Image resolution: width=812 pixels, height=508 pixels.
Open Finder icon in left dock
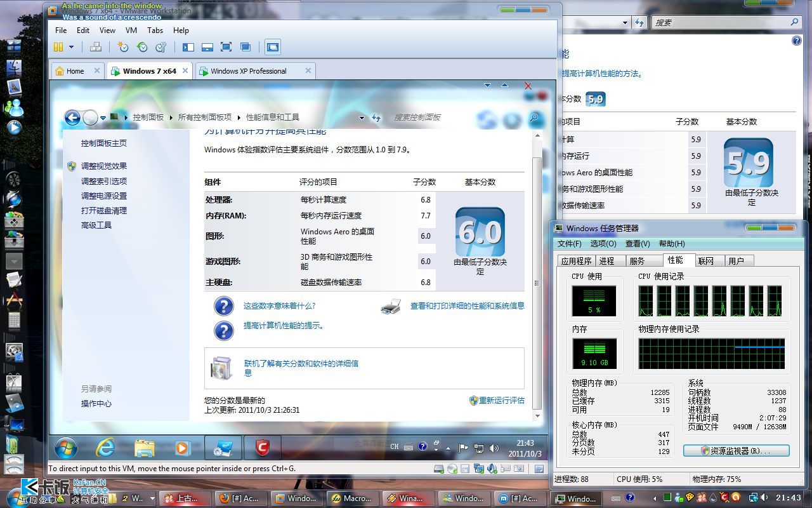(x=14, y=67)
